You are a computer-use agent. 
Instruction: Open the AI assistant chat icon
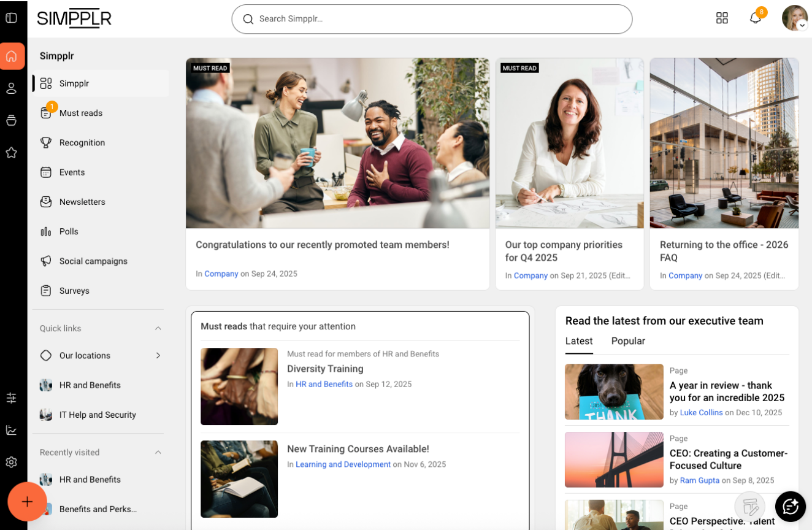pyautogui.click(x=790, y=506)
